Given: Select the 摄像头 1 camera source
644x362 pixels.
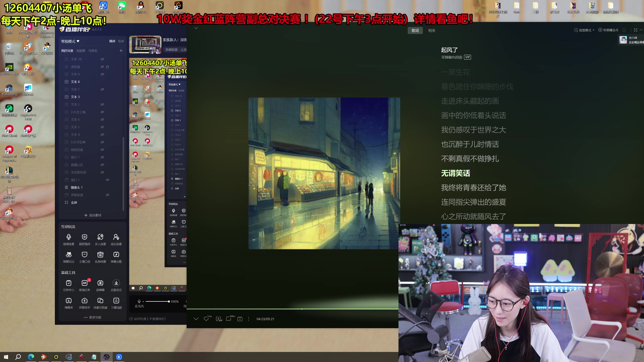Looking at the screenshot, I should [x=93, y=188].
